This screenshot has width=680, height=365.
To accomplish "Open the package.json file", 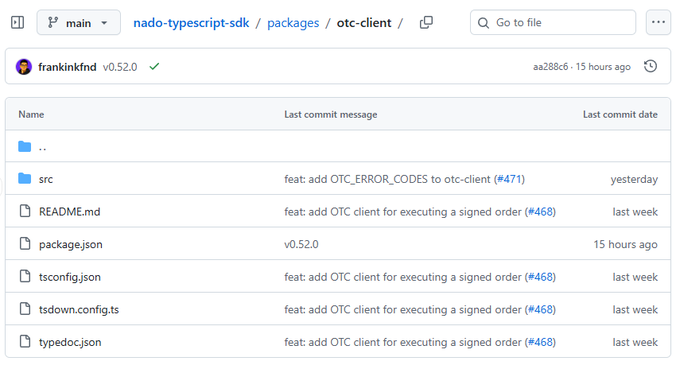I will click(x=71, y=244).
